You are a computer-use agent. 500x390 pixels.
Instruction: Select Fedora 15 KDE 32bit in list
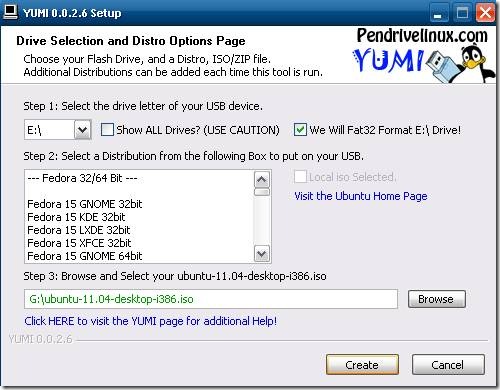point(76,217)
